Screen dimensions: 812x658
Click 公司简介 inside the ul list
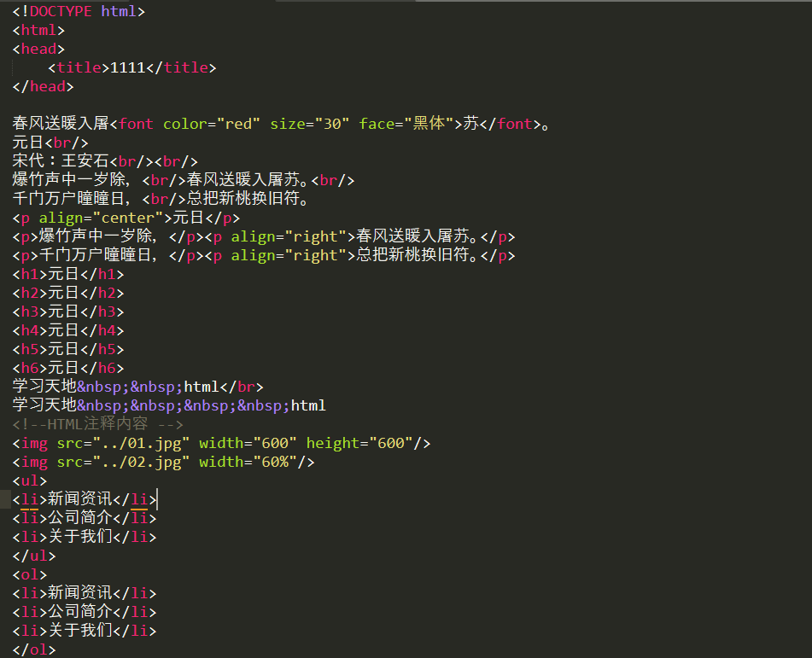[79, 518]
